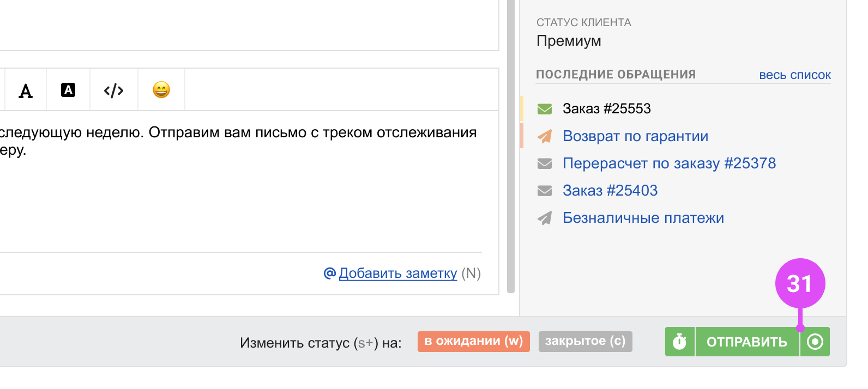Click the green envelope icon for Заказ #25553
This screenshot has width=868, height=389.
pyautogui.click(x=545, y=109)
